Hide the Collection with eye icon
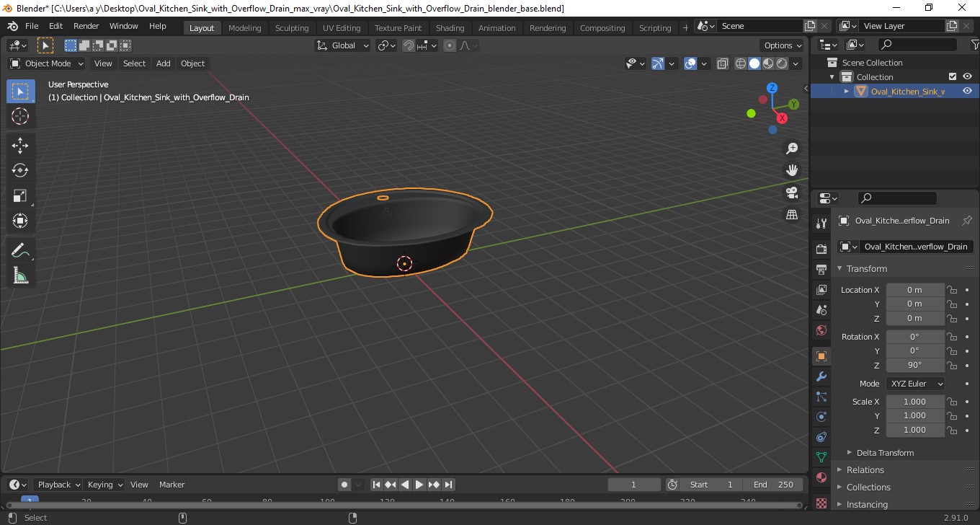The image size is (980, 525). click(967, 76)
